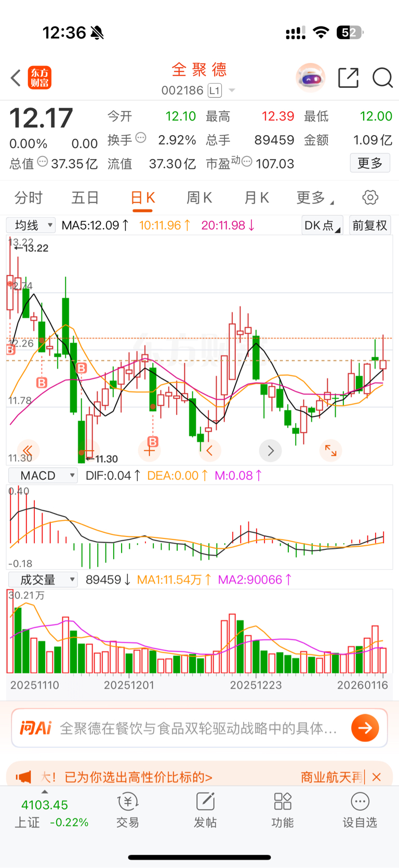
Task: Tap the 20:11.98 moving average value
Action: [228, 226]
